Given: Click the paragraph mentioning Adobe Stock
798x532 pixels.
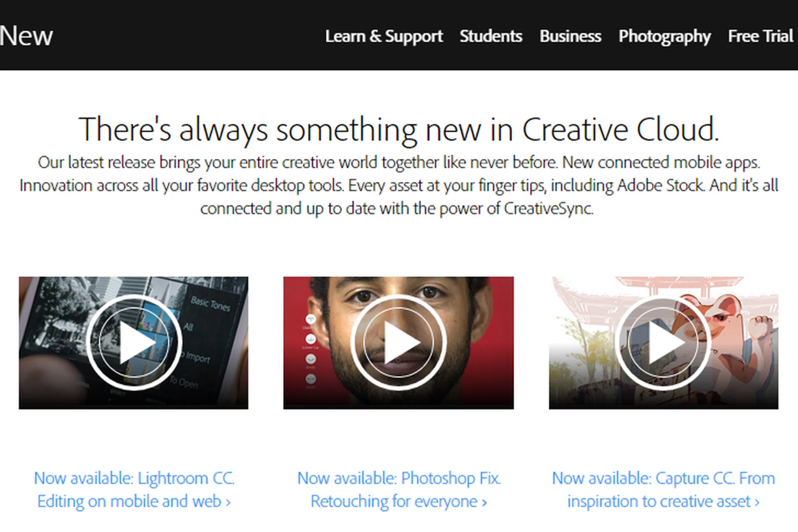Looking at the screenshot, I should 398,185.
